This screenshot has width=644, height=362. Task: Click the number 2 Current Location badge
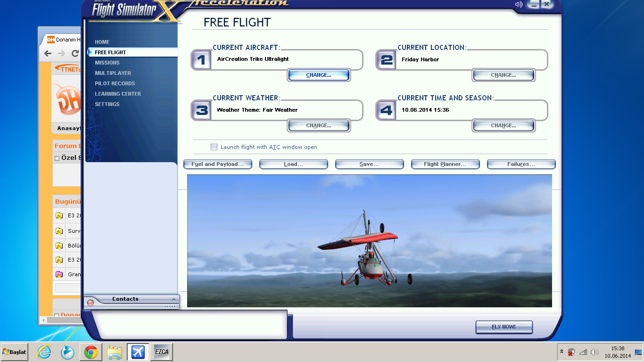(386, 60)
